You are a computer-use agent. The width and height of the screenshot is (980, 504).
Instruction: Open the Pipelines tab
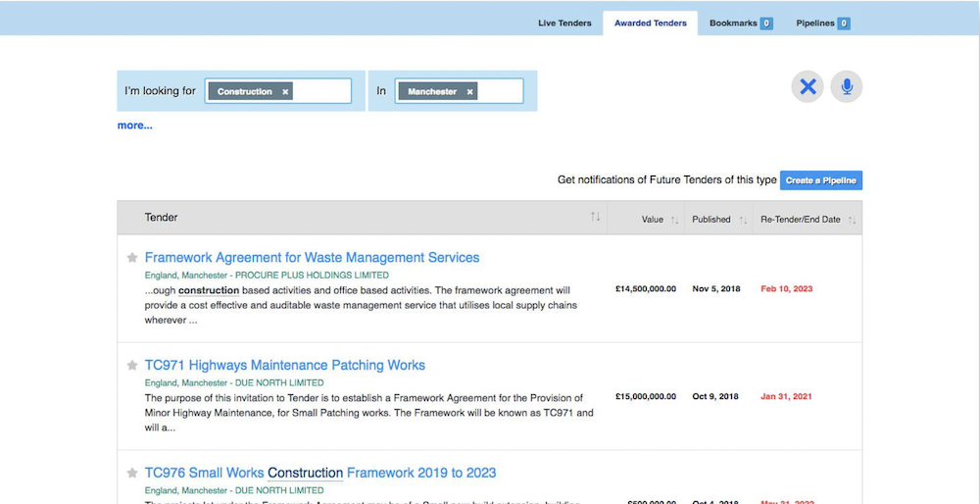pyautogui.click(x=822, y=24)
